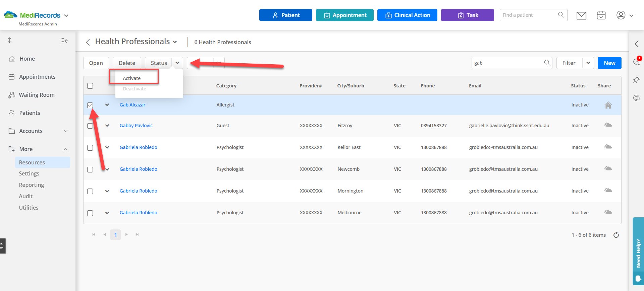The height and width of the screenshot is (291, 644).
Task: Select Deactivate from the Status menu
Action: pyautogui.click(x=135, y=89)
